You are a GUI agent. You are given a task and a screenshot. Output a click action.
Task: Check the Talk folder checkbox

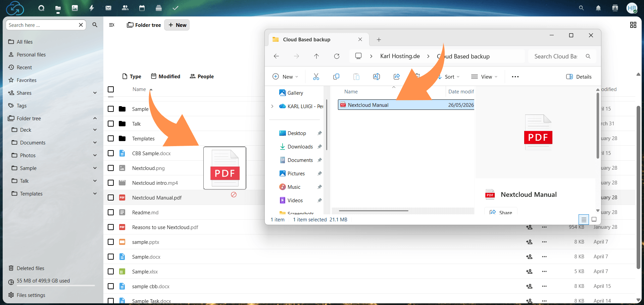pyautogui.click(x=111, y=124)
